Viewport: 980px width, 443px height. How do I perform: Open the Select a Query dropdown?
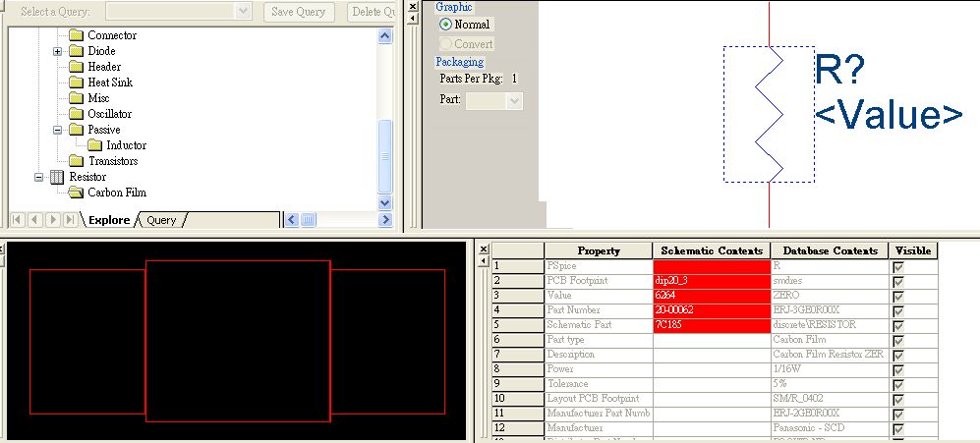pos(243,11)
